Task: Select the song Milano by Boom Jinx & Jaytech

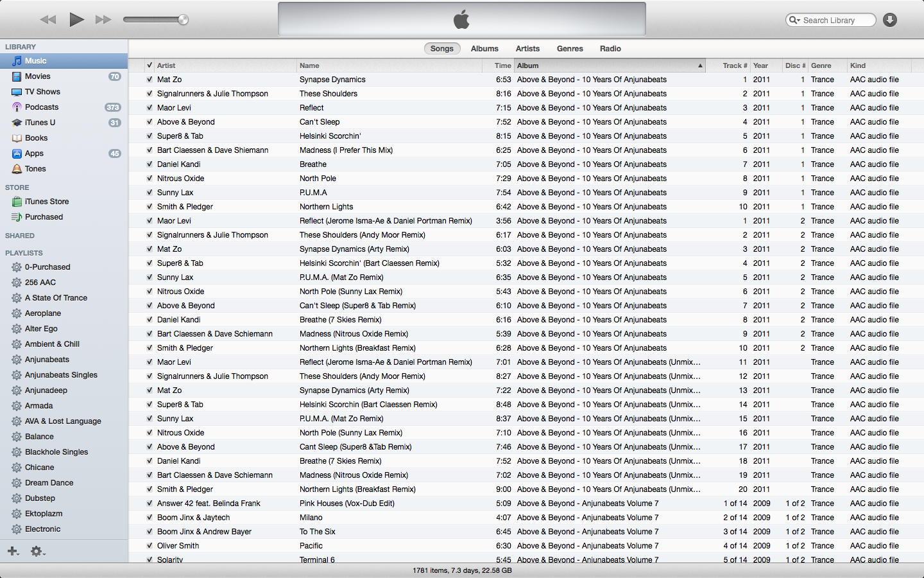Action: (526, 518)
